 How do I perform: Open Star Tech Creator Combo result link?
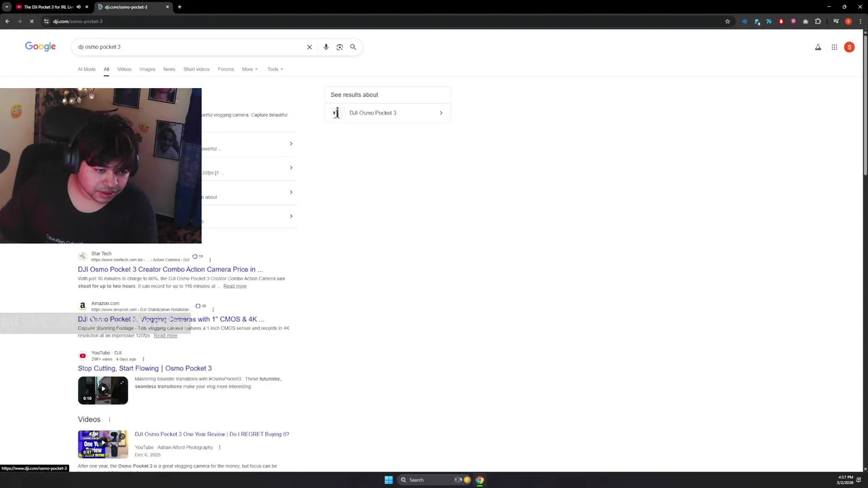coord(170,270)
